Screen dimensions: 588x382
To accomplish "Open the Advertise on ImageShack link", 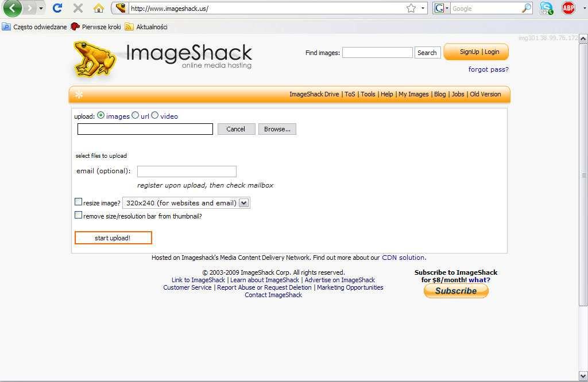I will 339,280.
